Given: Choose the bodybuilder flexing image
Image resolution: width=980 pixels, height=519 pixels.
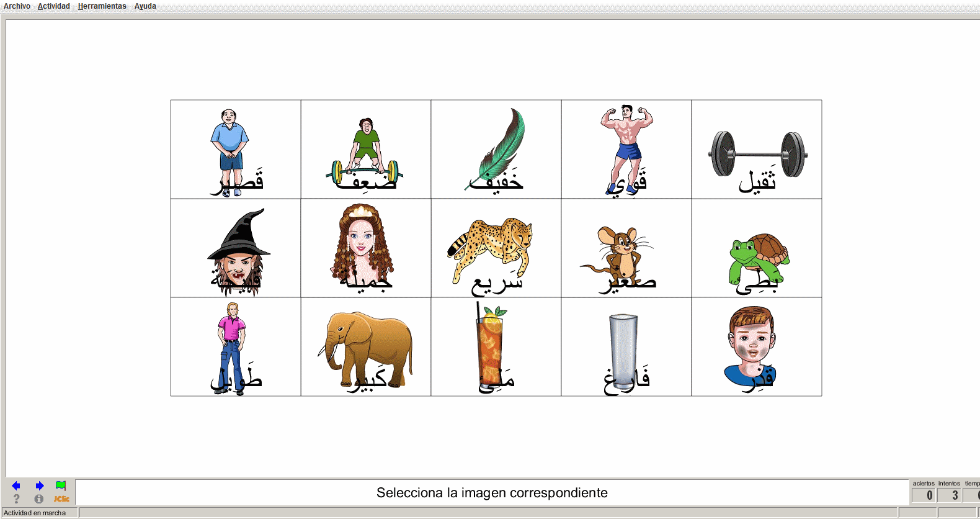Looking at the screenshot, I should [626, 150].
